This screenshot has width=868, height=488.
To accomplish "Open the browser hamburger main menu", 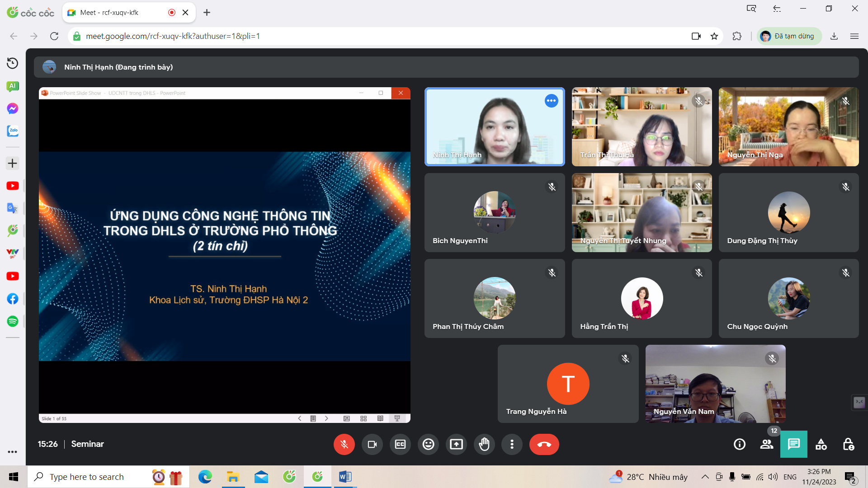I will click(854, 36).
